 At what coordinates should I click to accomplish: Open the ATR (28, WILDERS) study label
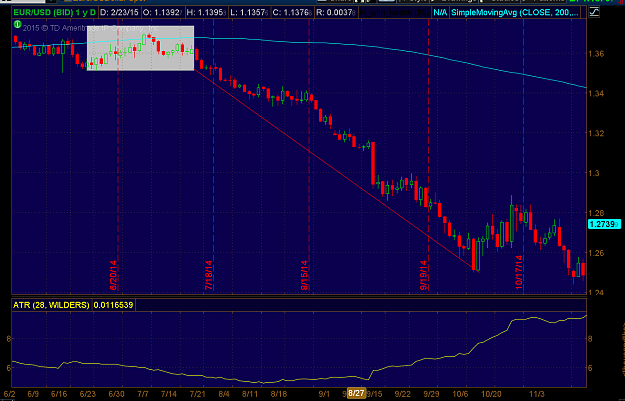(51, 305)
